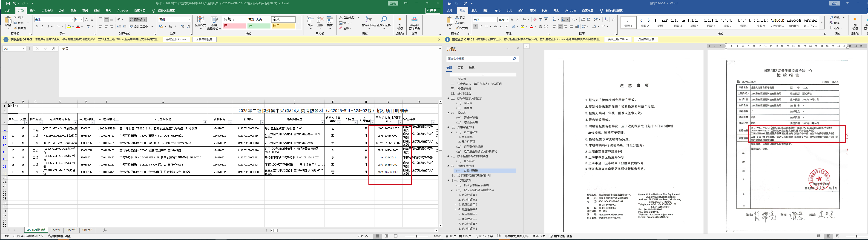Open the 引用 tab in Word
Viewport: 868px width, 240px height.
(x=509, y=10)
